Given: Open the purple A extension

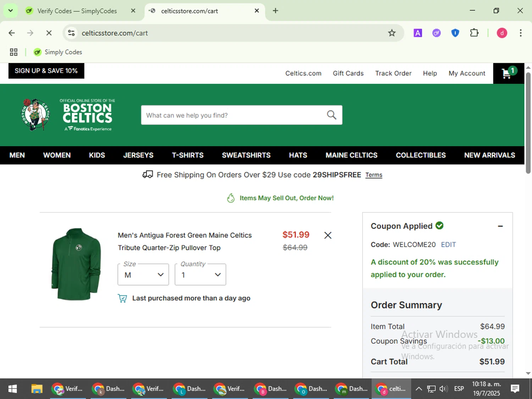Looking at the screenshot, I should point(418,33).
